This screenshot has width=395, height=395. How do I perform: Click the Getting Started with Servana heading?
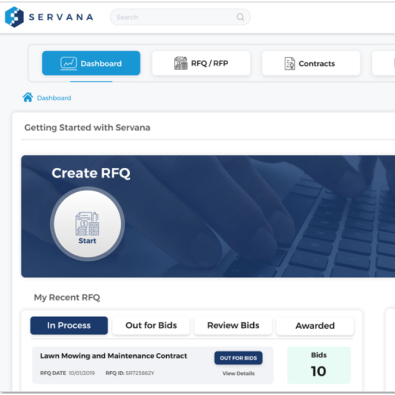point(87,128)
